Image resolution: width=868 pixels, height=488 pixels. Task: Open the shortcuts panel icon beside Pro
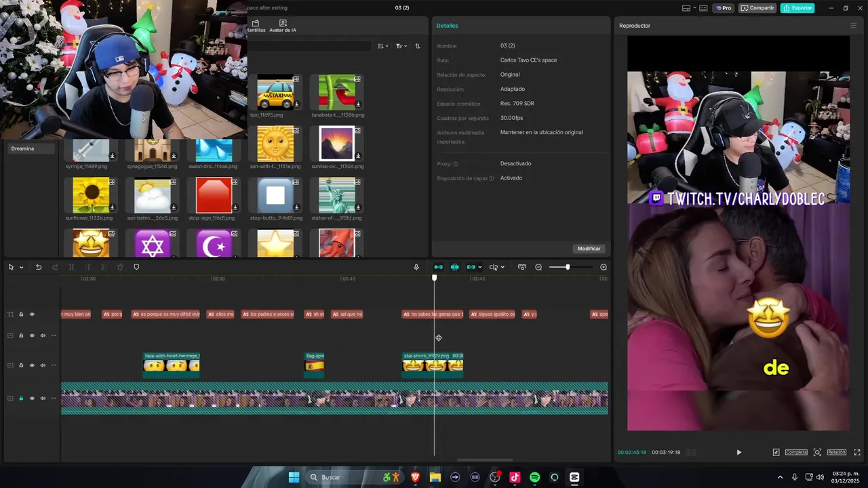point(703,8)
